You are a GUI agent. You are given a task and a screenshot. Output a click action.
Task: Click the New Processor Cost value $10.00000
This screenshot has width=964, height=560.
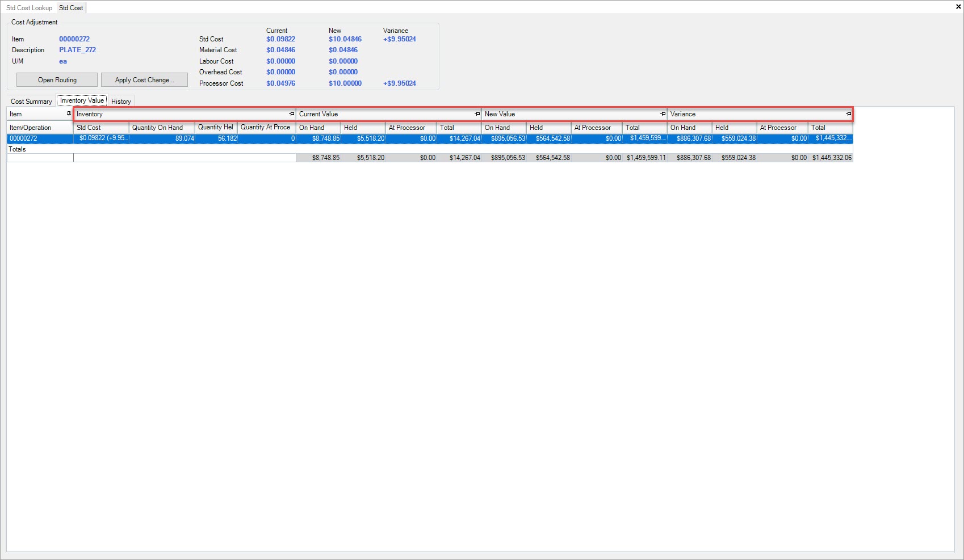pyautogui.click(x=345, y=83)
